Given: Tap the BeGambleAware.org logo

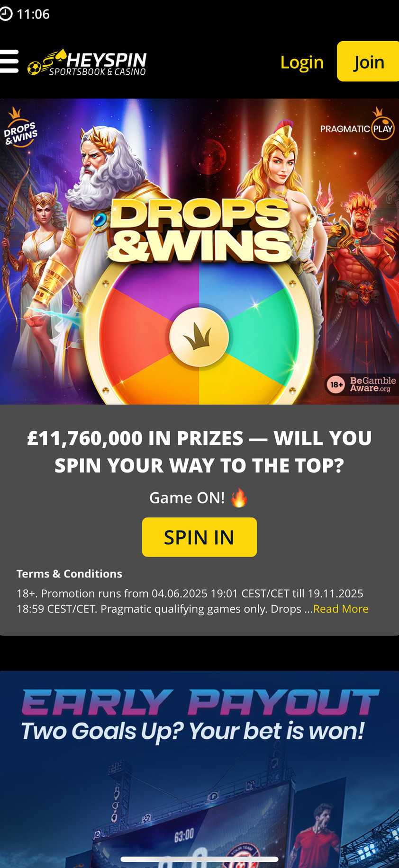Looking at the screenshot, I should [x=373, y=384].
